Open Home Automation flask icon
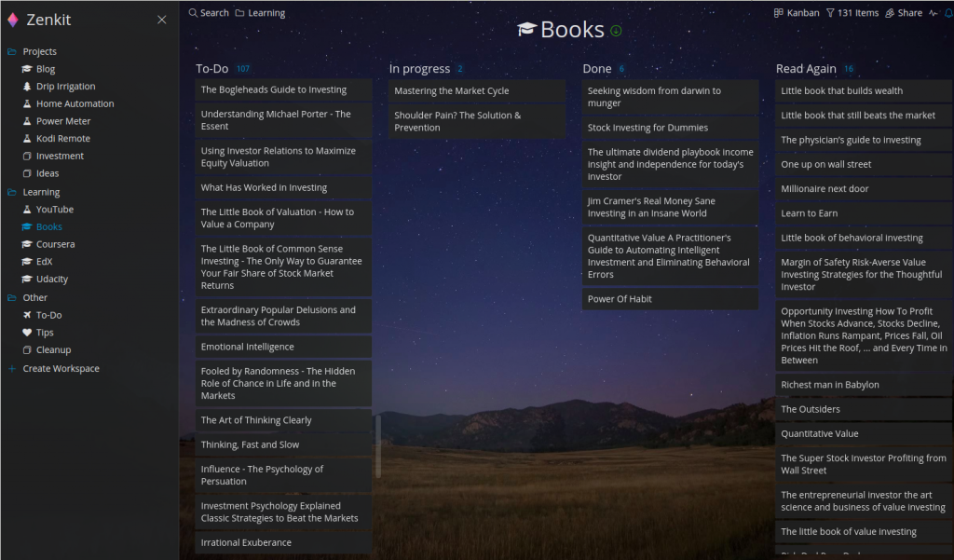 click(x=27, y=104)
